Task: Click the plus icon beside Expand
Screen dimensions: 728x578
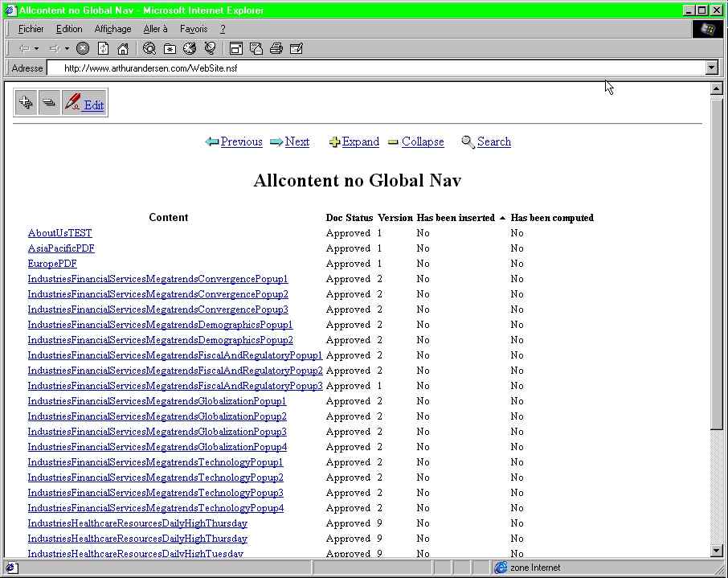Action: [x=334, y=142]
